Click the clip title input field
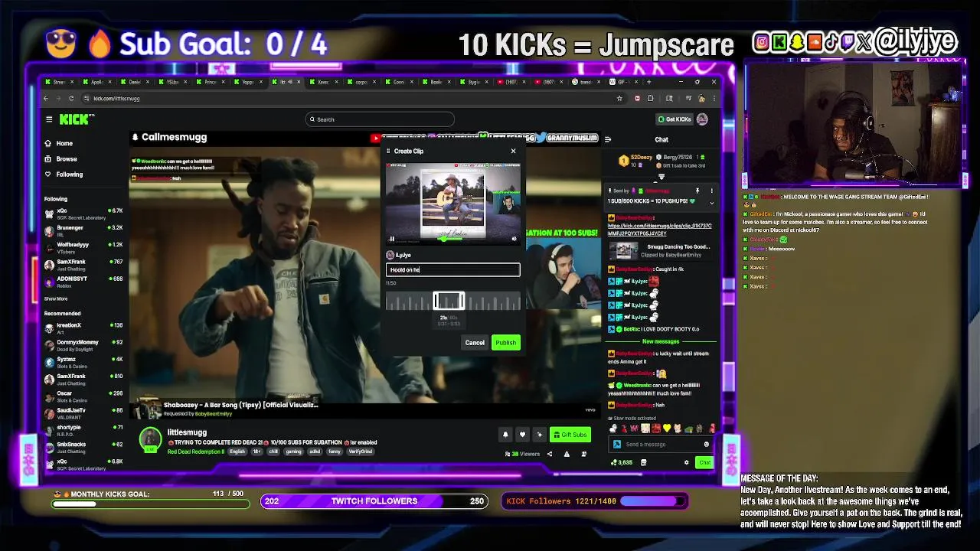This screenshot has width=980, height=551. [452, 269]
